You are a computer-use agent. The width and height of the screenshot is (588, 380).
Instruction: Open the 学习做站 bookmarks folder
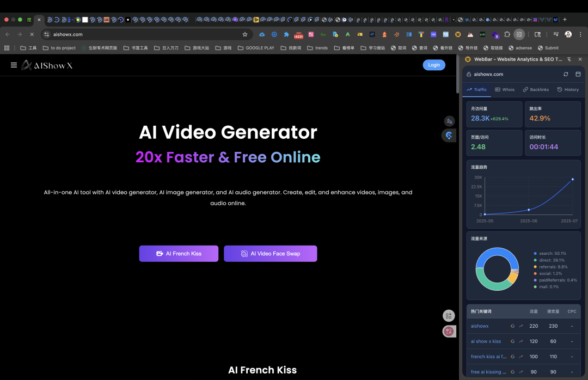[373, 48]
